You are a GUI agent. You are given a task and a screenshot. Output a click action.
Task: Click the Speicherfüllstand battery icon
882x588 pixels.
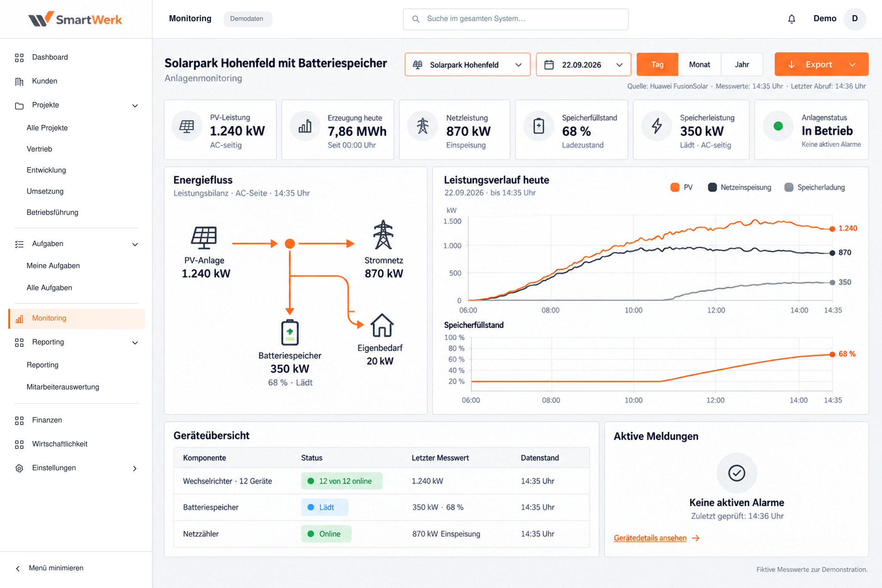(539, 126)
